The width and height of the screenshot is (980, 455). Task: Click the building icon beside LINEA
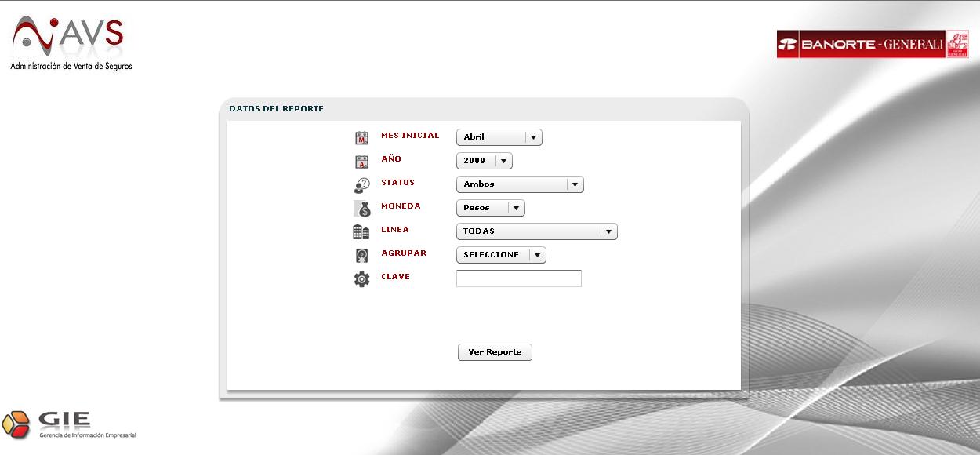[361, 232]
